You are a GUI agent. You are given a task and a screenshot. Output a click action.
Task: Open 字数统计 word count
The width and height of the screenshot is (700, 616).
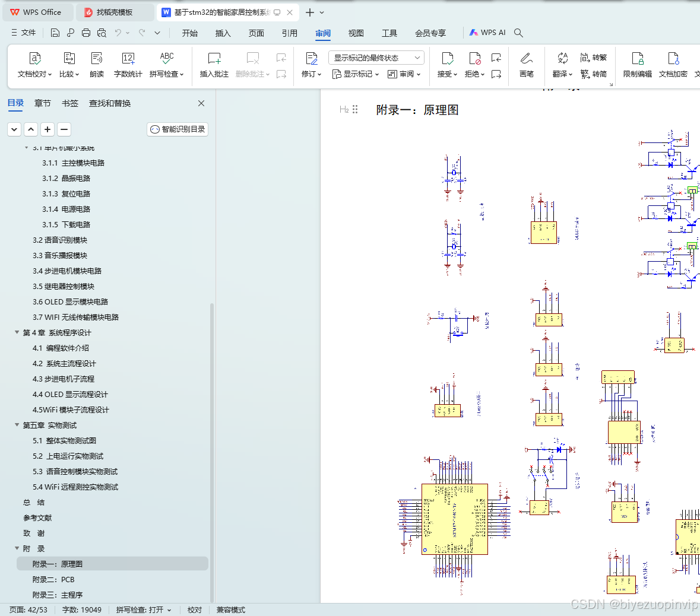(128, 65)
